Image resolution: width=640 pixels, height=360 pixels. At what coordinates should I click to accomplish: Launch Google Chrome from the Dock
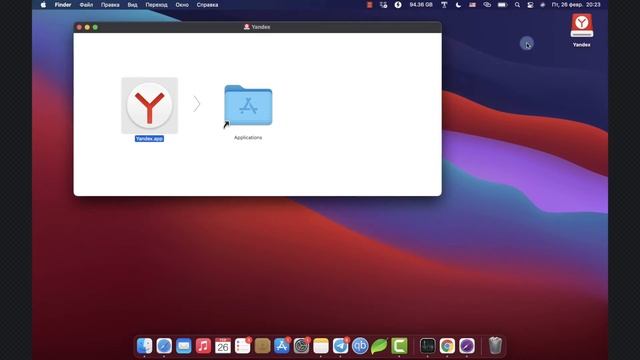pyautogui.click(x=447, y=346)
